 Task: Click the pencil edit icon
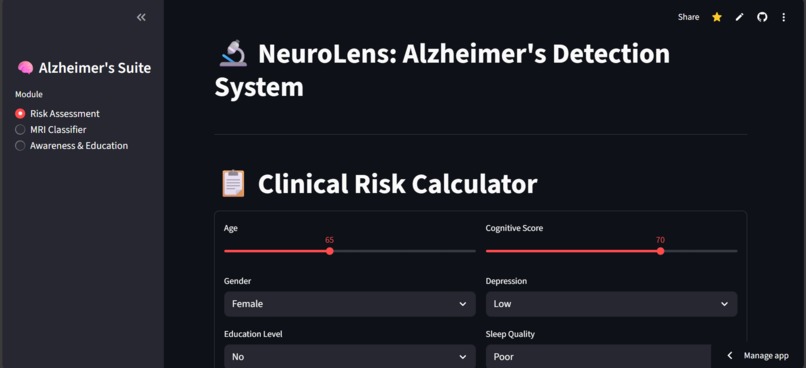739,17
